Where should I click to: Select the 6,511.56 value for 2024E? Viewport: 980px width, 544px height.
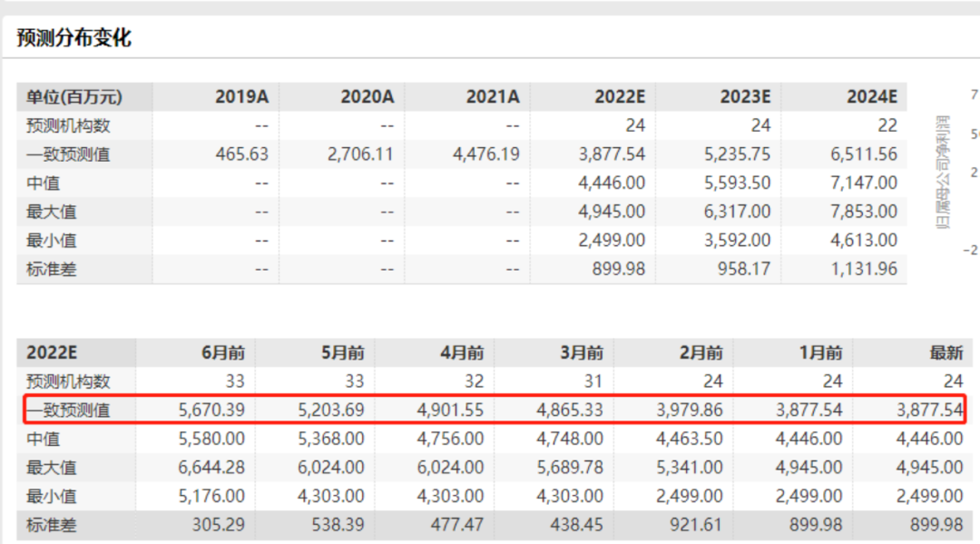tap(862, 154)
